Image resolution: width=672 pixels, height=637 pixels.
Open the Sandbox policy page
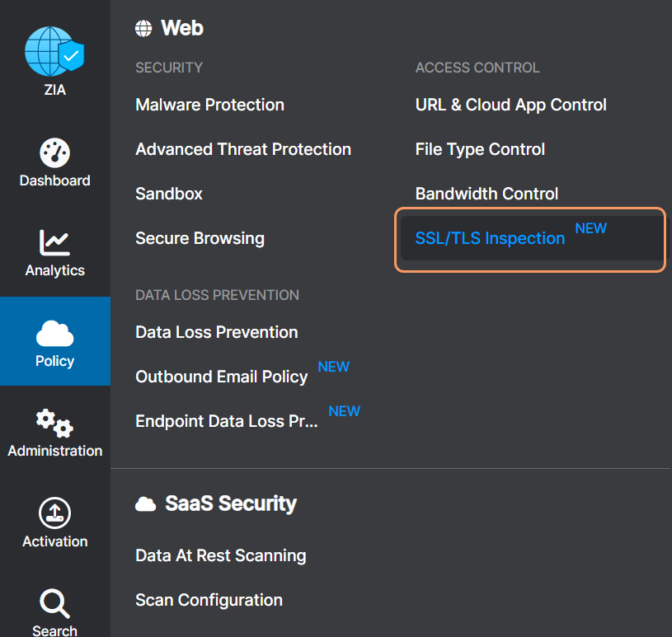168,194
